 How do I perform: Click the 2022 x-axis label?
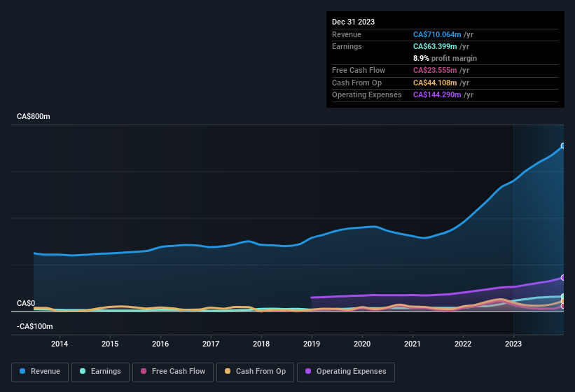tap(463, 344)
